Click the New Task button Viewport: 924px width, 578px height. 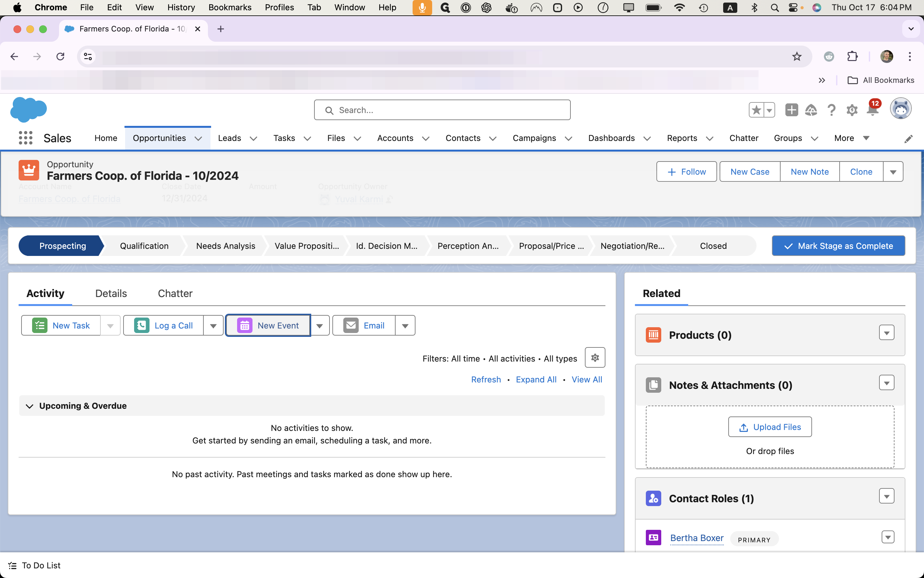61,325
